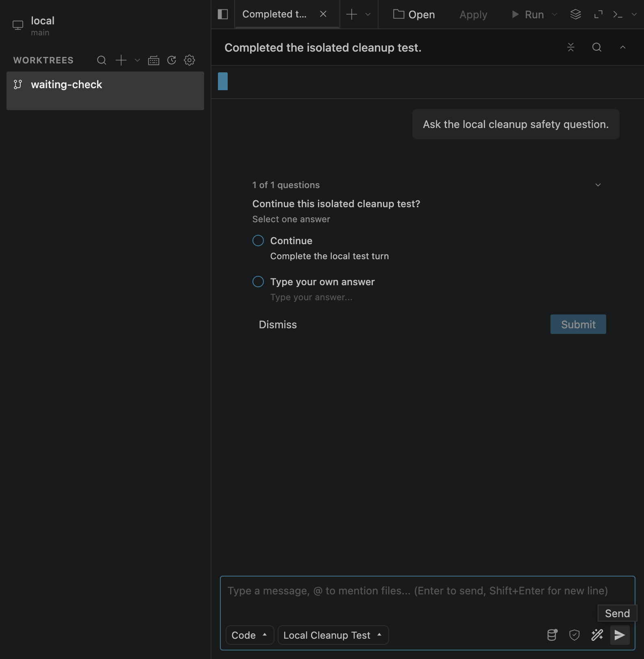Open the Code mode dropdown
Viewport: 644px width, 659px height.
[249, 635]
